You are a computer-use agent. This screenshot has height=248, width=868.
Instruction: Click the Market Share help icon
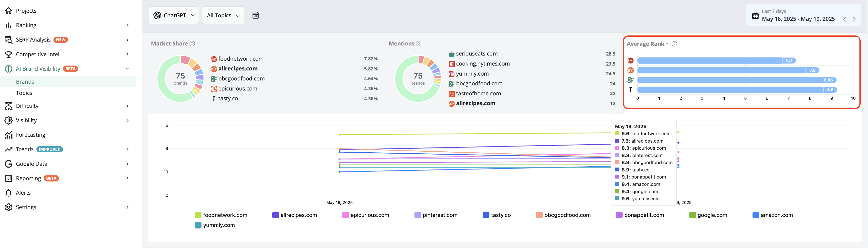(x=192, y=44)
